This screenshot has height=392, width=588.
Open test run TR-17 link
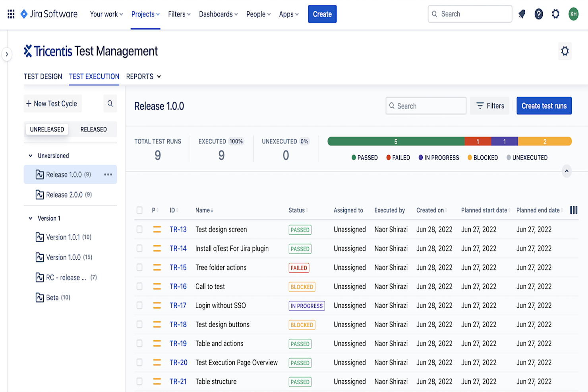pyautogui.click(x=178, y=305)
